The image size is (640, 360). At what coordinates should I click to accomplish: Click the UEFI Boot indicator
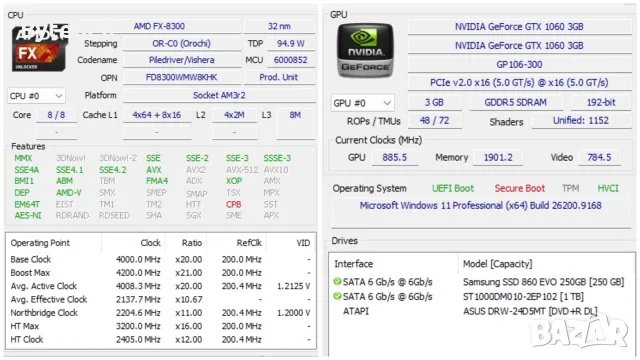coord(453,189)
